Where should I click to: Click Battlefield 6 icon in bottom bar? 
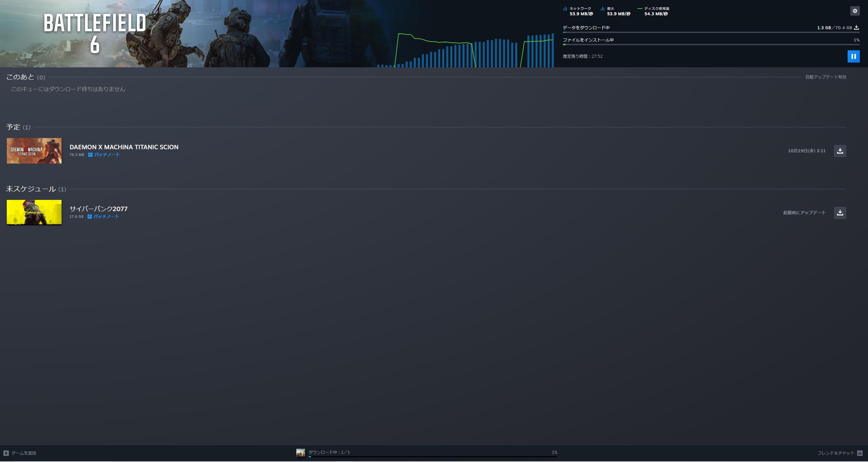coord(300,453)
